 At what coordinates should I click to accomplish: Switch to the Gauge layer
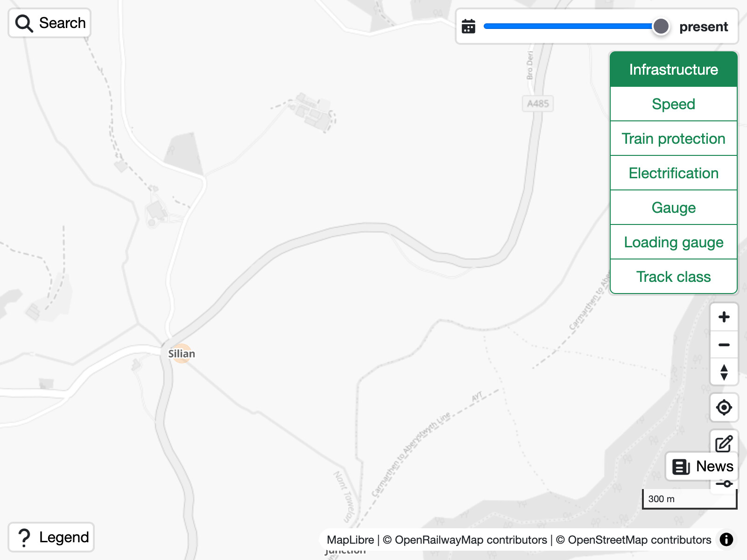[673, 208]
